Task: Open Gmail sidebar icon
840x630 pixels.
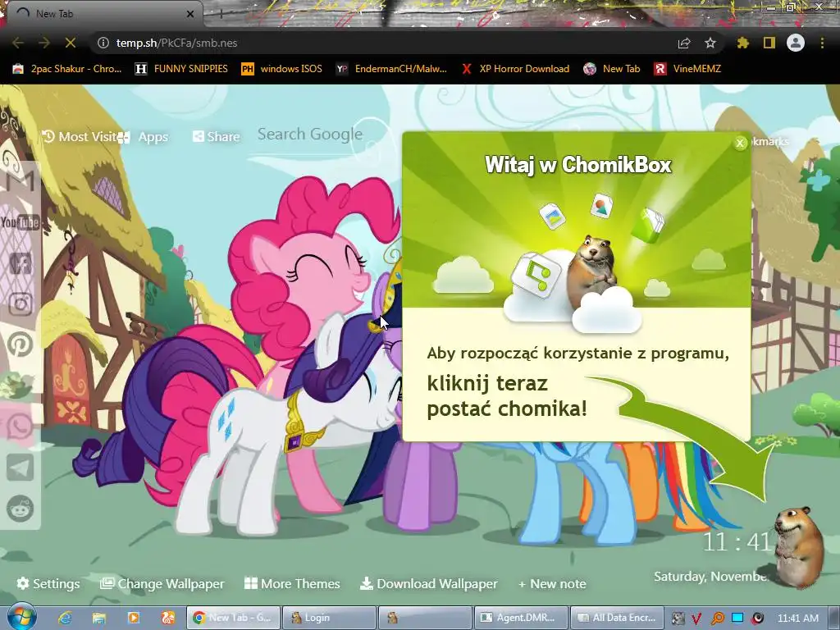Action: 21,181
